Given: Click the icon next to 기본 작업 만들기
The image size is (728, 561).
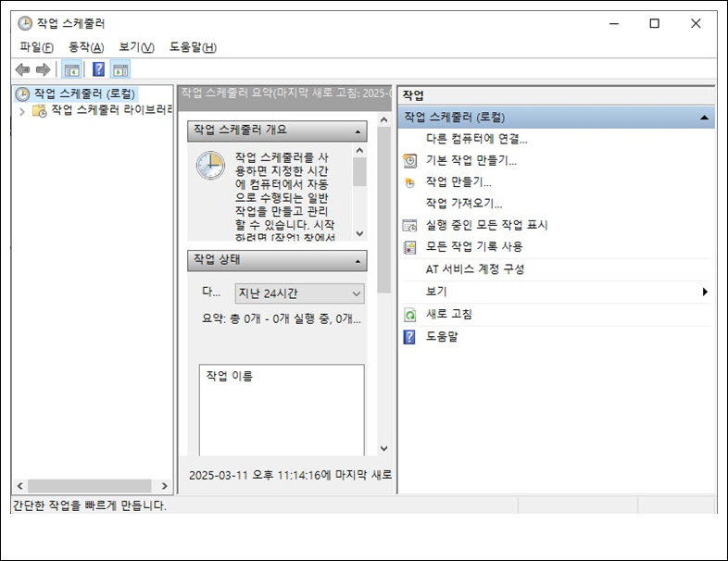Looking at the screenshot, I should 409,160.
